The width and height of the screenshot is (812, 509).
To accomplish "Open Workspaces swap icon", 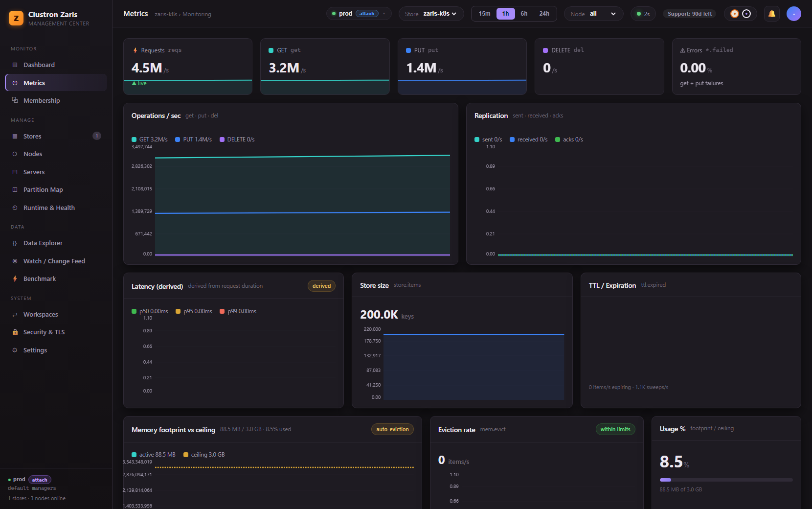I will tap(15, 315).
